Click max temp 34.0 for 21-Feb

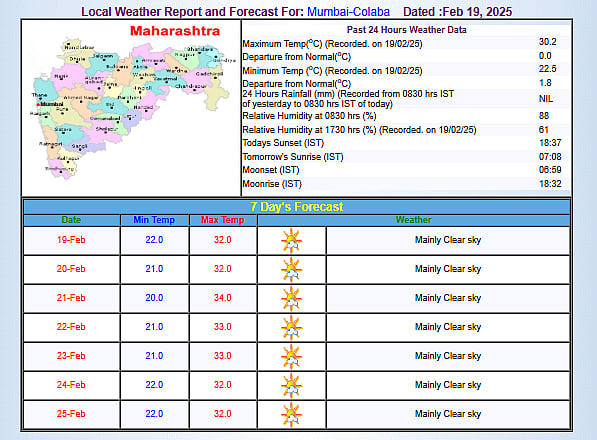pyautogui.click(x=223, y=298)
